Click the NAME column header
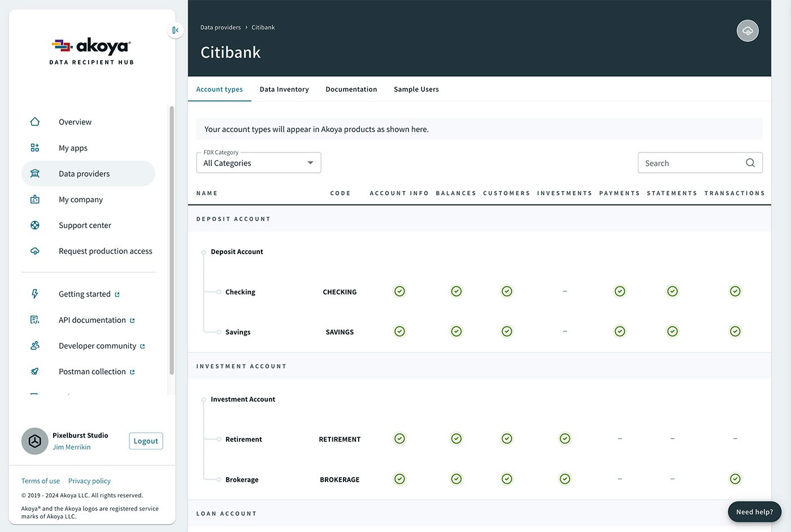 point(207,193)
